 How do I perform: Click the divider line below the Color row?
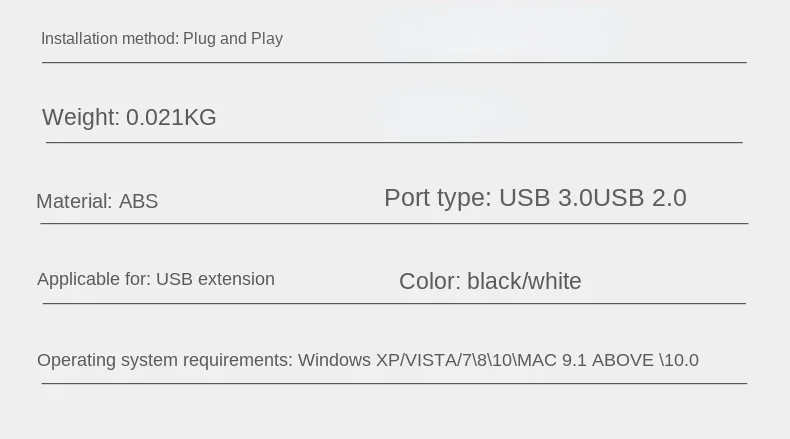(x=394, y=303)
